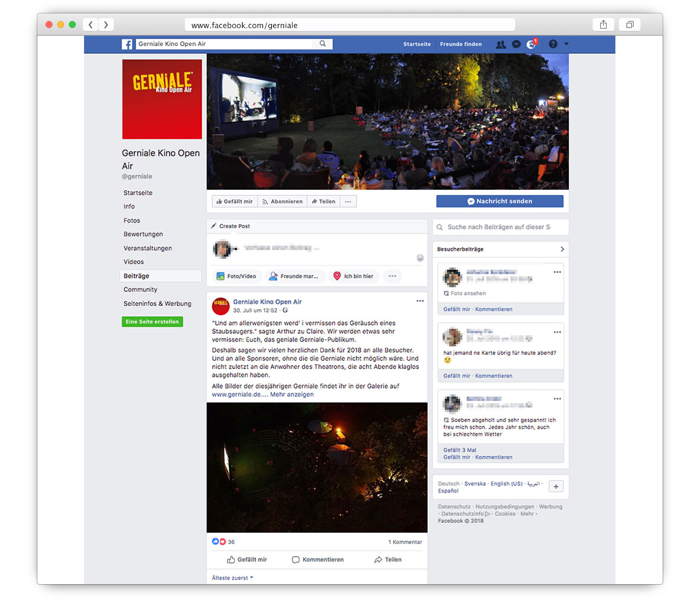This screenshot has width=700, height=611.
Task: Open notifications globe with red badge
Action: [531, 44]
